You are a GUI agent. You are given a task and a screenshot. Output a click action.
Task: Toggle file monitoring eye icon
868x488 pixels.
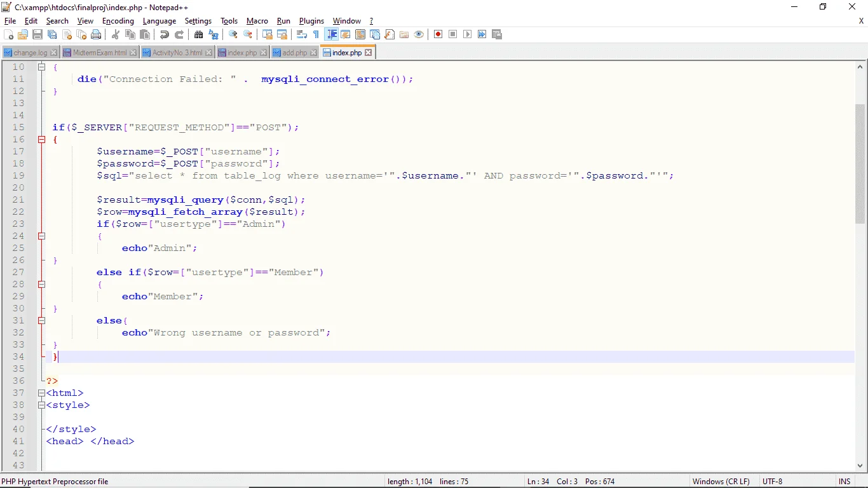coord(419,34)
